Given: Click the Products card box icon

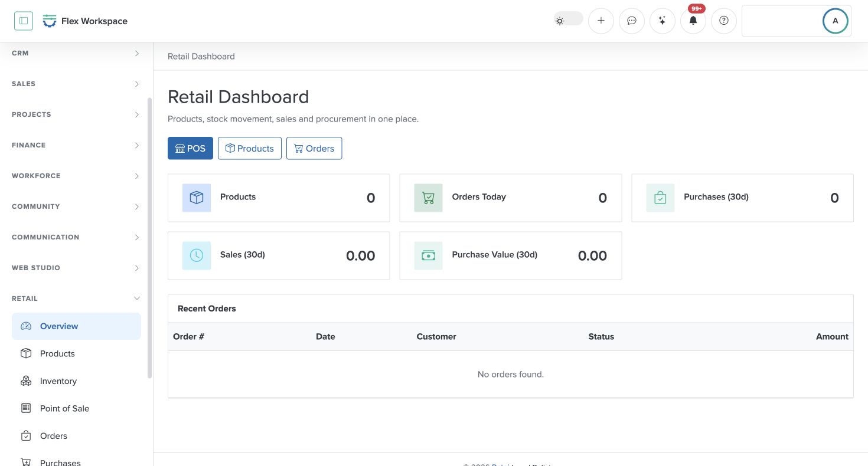Looking at the screenshot, I should 197,198.
